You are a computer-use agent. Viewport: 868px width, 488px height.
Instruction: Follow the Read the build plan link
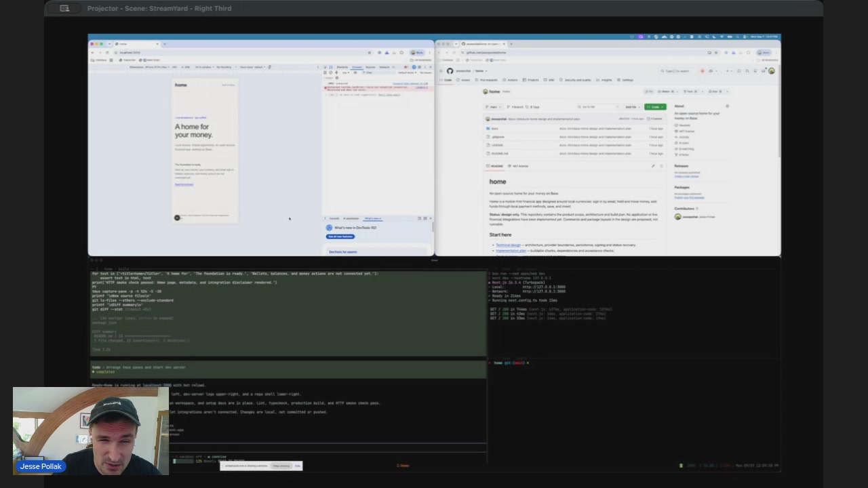click(184, 184)
